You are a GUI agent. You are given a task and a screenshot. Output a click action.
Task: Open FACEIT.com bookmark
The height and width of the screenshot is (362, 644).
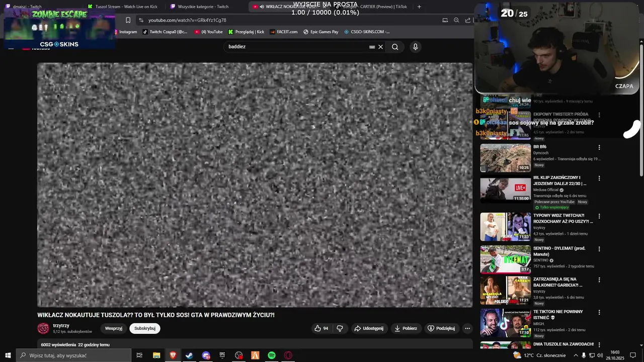[x=284, y=32]
